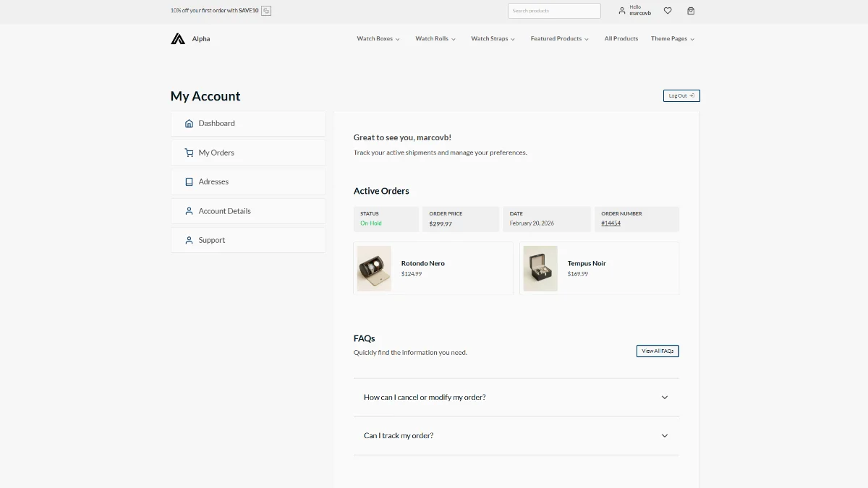Click the View All FAQs button
The image size is (868, 488).
tap(658, 351)
